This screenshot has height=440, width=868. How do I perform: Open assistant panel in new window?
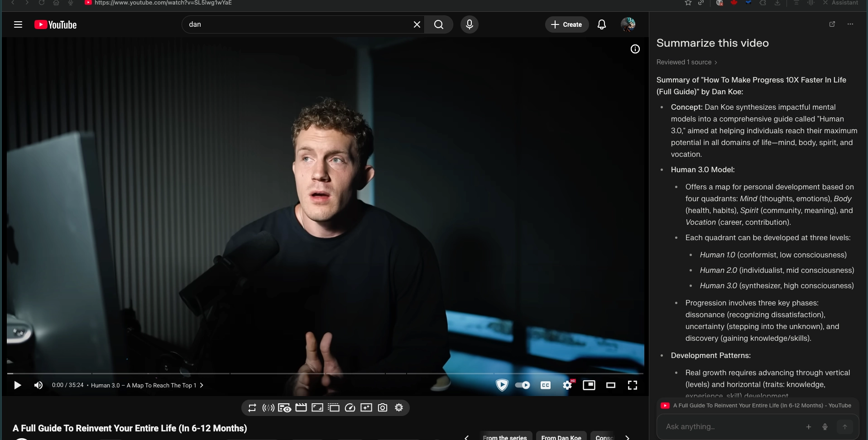coord(832,24)
